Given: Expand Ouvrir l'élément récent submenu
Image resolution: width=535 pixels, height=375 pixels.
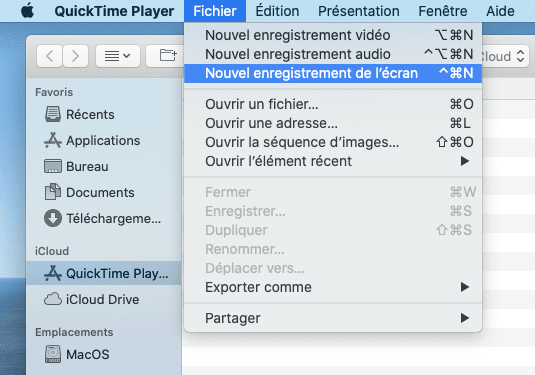Looking at the screenshot, I should coord(333,161).
